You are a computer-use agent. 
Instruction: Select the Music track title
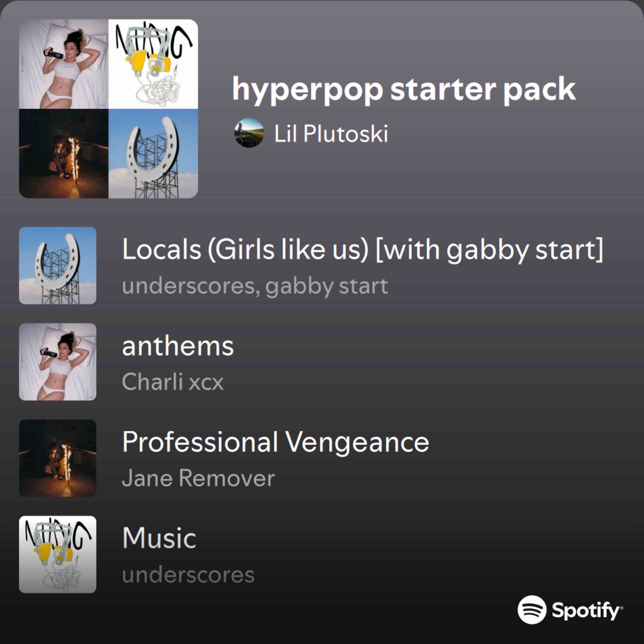[x=159, y=538]
